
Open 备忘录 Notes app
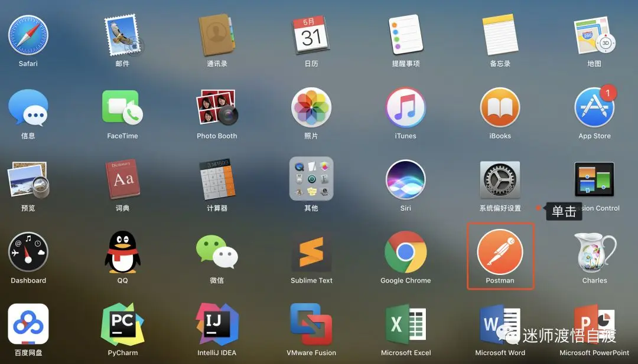pyautogui.click(x=500, y=35)
